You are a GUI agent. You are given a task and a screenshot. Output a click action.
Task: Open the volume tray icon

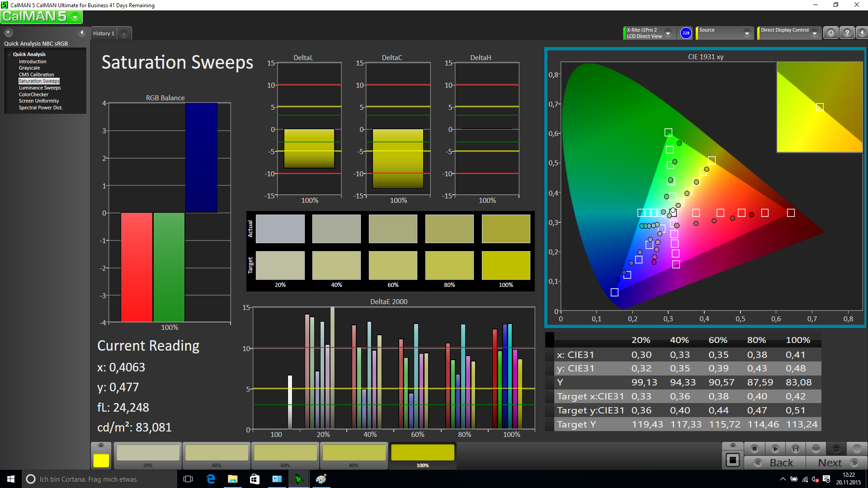click(x=816, y=479)
